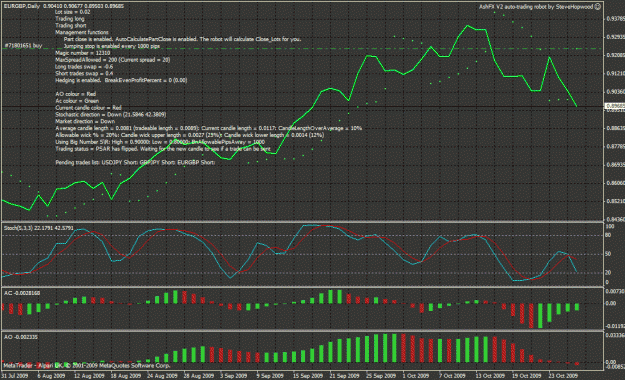The height and width of the screenshot is (380, 625).
Task: Click the Stoch(5,3,3) indicator label
Action: point(39,228)
